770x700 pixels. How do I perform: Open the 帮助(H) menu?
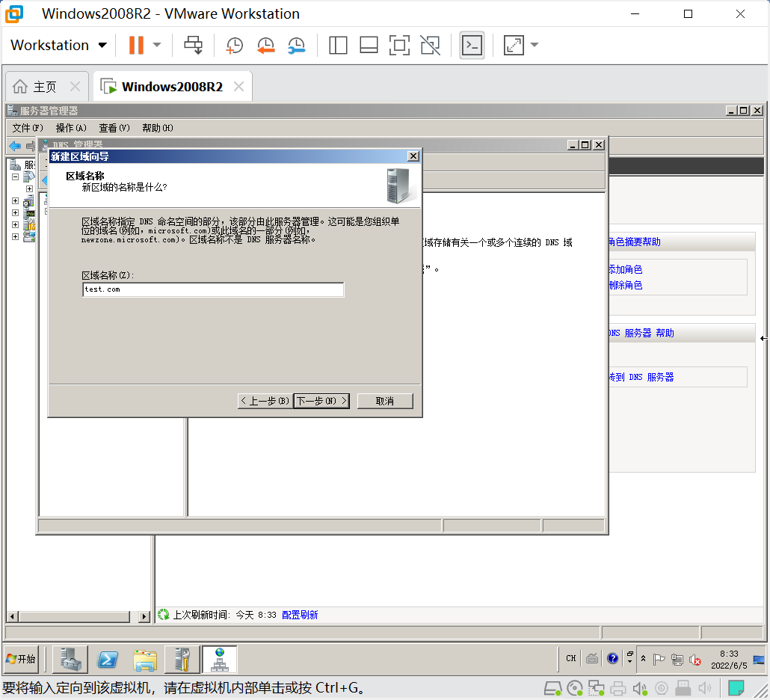[x=157, y=128]
